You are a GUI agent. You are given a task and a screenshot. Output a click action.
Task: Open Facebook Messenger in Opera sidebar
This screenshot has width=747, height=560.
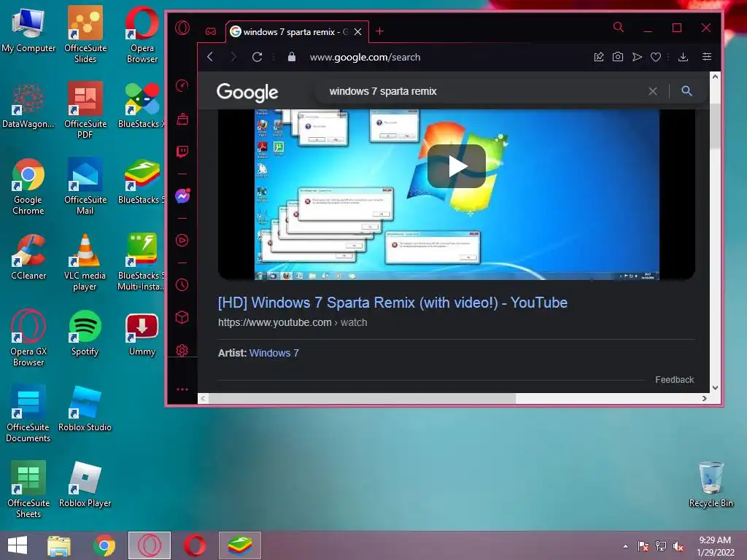pyautogui.click(x=182, y=195)
